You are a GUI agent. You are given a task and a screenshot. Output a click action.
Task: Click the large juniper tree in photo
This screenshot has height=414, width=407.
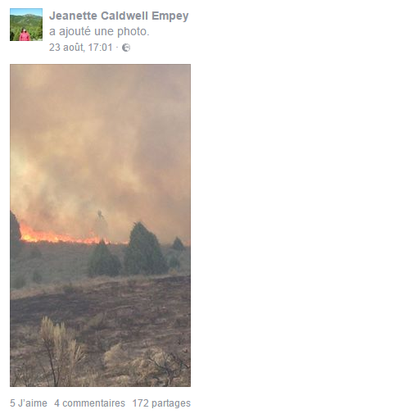(144, 248)
